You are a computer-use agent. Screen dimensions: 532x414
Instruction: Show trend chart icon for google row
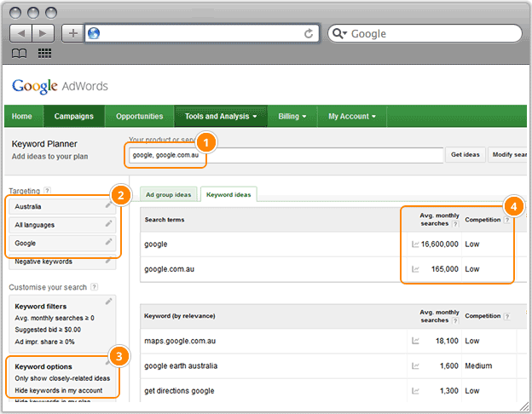click(x=415, y=244)
